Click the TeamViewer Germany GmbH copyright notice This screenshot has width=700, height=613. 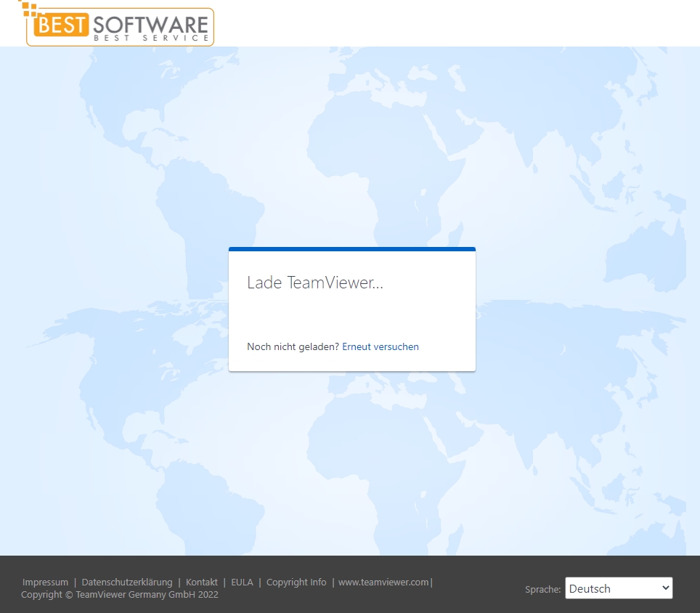point(118,594)
